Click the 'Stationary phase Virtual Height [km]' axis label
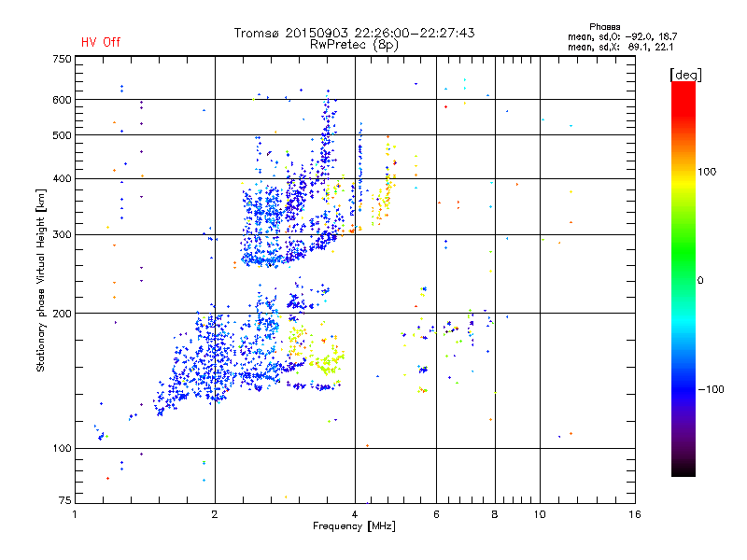Viewport: 747px width, 560px height. point(41,281)
